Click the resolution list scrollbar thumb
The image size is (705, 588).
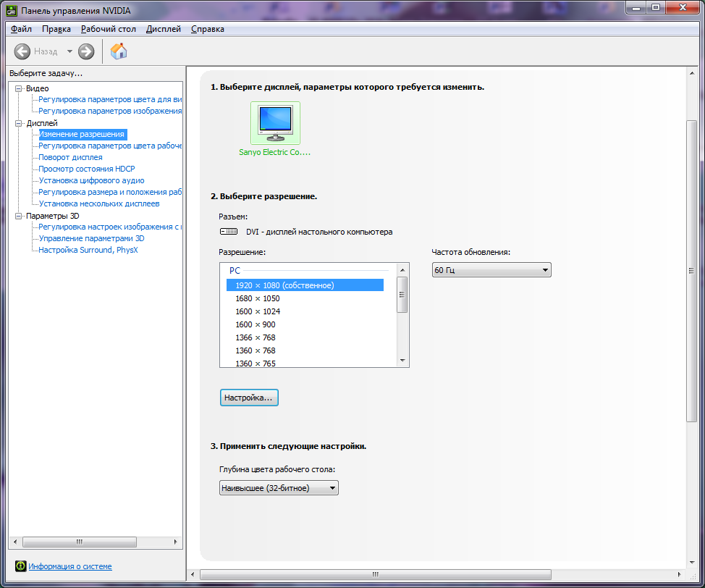click(402, 295)
